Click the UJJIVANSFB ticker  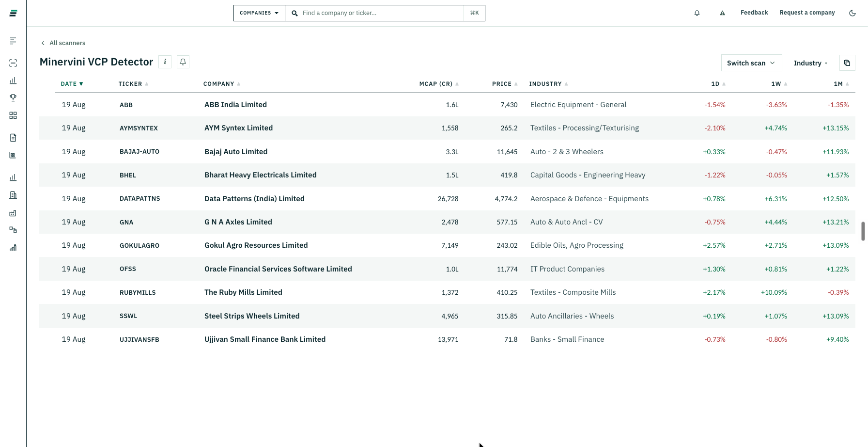click(139, 340)
